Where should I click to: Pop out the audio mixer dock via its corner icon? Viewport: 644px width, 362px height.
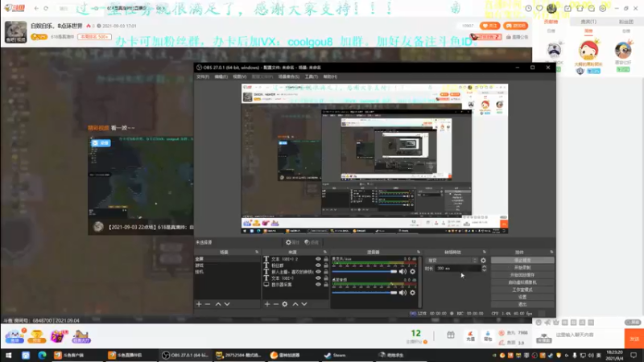[x=419, y=252]
